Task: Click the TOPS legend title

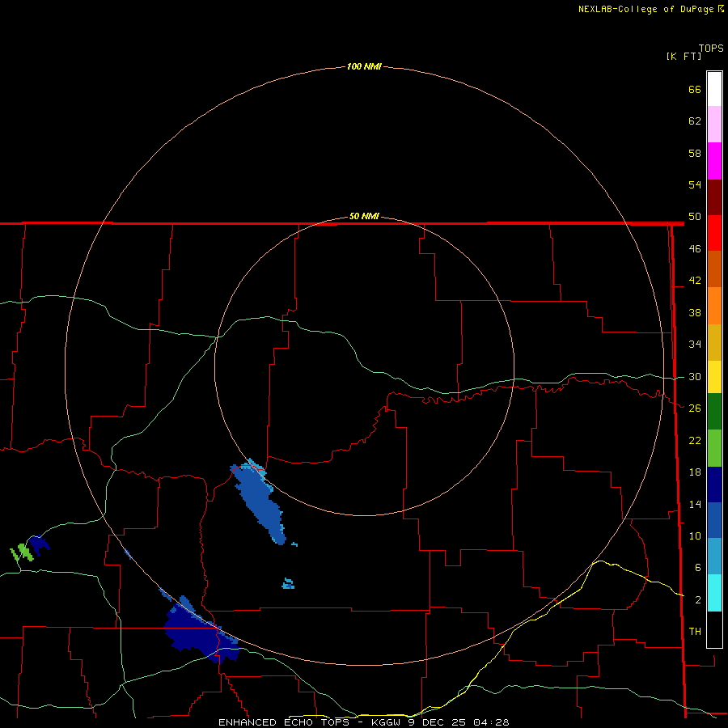Action: pyautogui.click(x=711, y=48)
